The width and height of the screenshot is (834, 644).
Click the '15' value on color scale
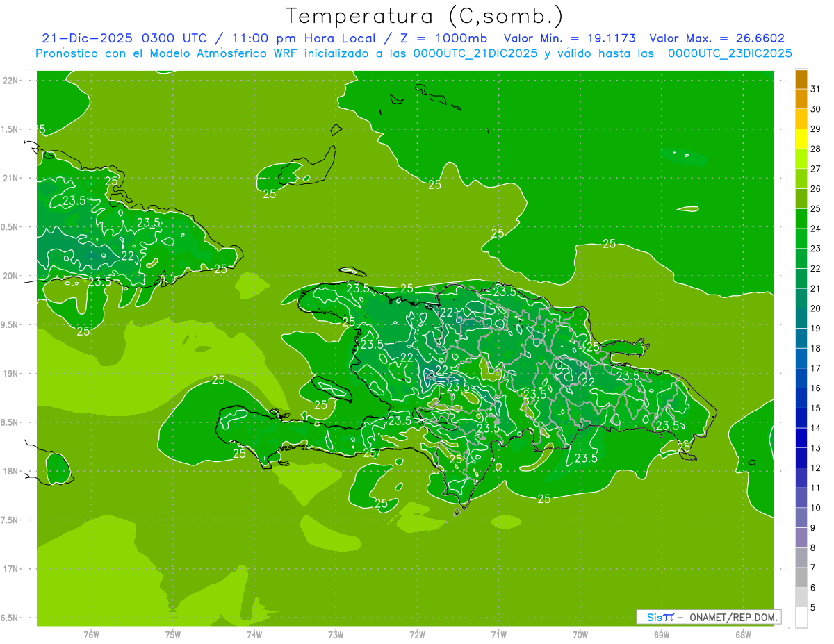(x=815, y=408)
